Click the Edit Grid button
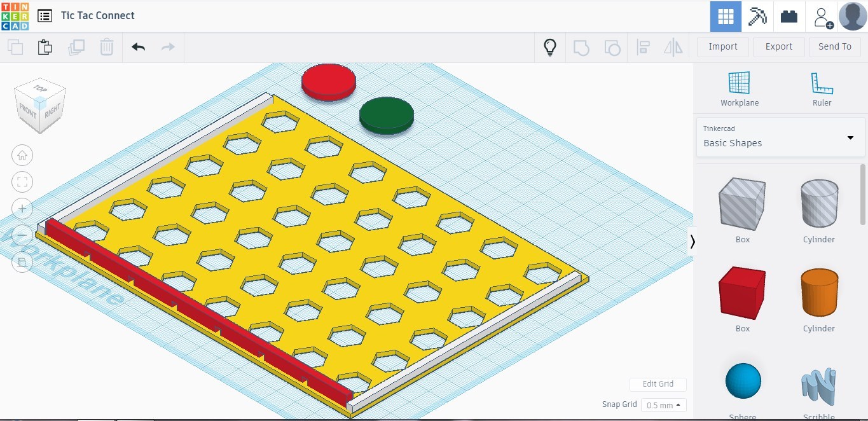 pos(658,384)
